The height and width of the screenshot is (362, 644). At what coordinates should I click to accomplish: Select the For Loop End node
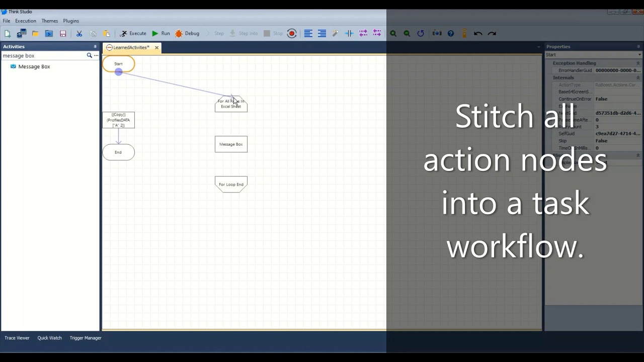(231, 185)
